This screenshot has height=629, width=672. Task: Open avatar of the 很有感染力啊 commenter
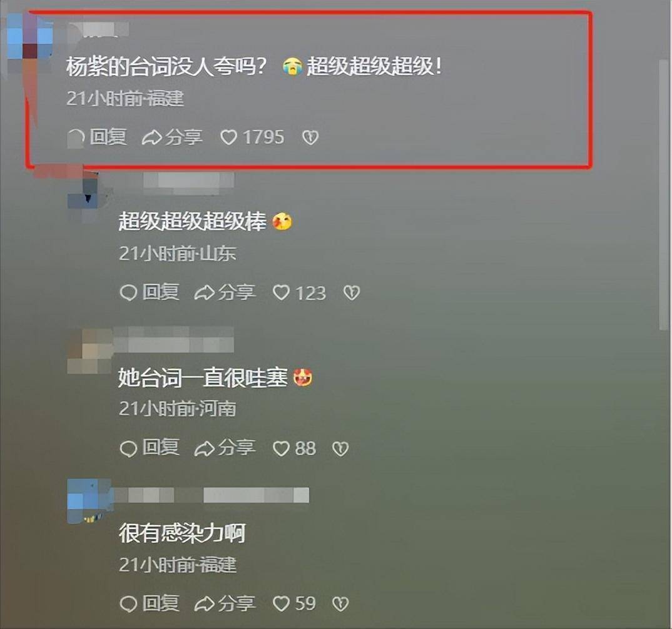[90, 501]
